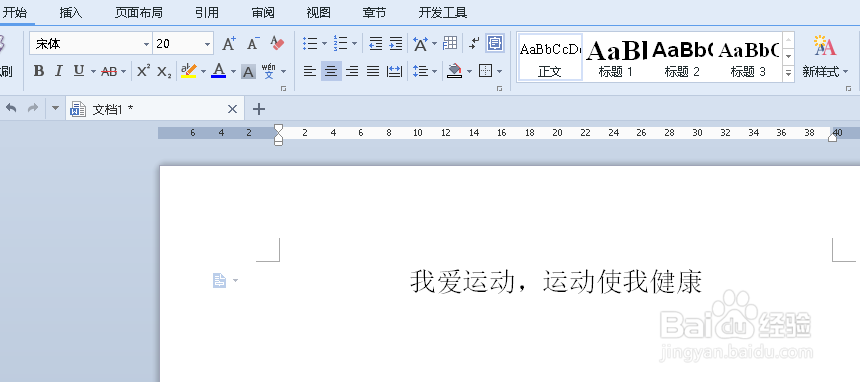Expand the styles gallery

tap(789, 73)
